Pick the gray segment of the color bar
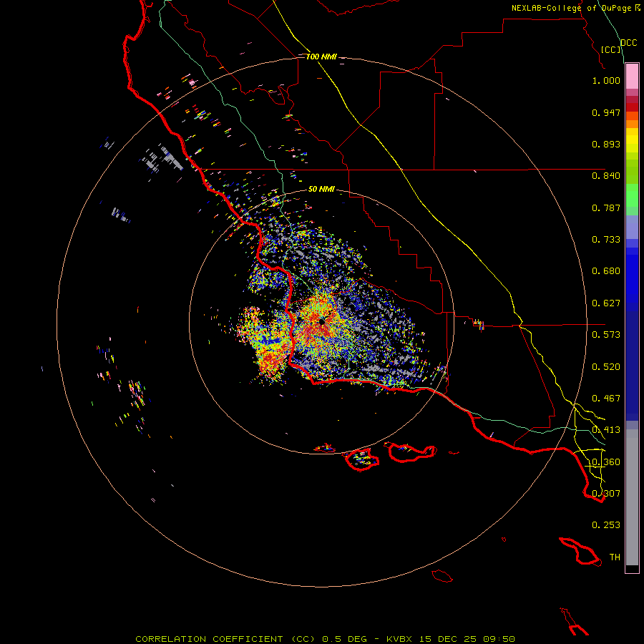The width and height of the screenshot is (644, 644). click(x=632, y=497)
